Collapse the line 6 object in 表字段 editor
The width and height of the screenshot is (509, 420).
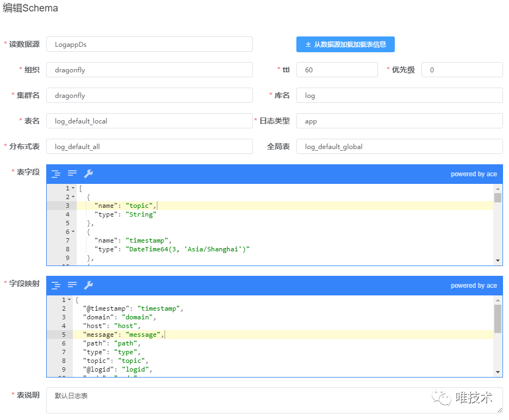point(73,232)
